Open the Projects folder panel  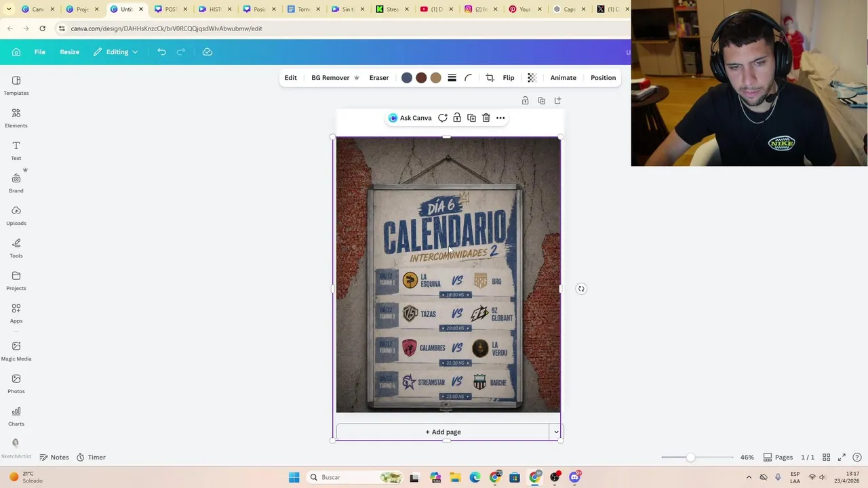(16, 281)
